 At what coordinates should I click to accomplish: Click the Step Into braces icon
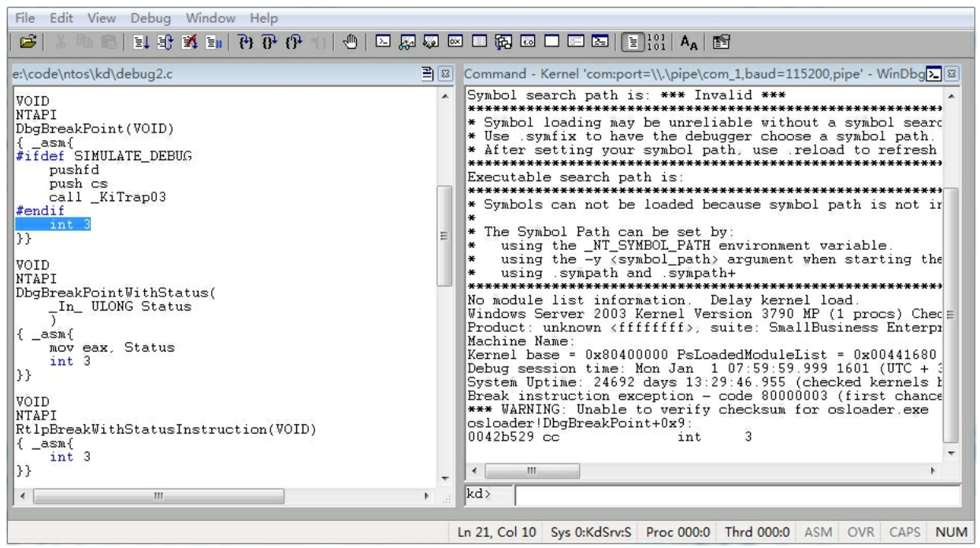(x=245, y=42)
